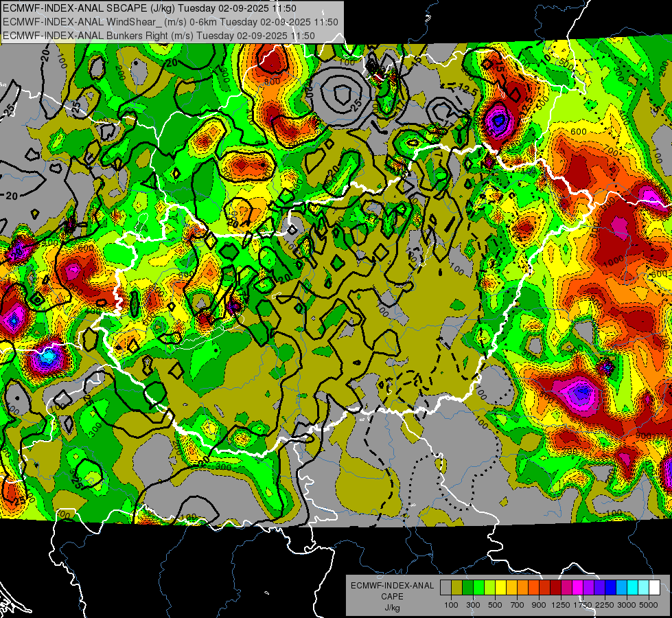
Task: Click the J/kg unit label in legend
Action: (392, 608)
